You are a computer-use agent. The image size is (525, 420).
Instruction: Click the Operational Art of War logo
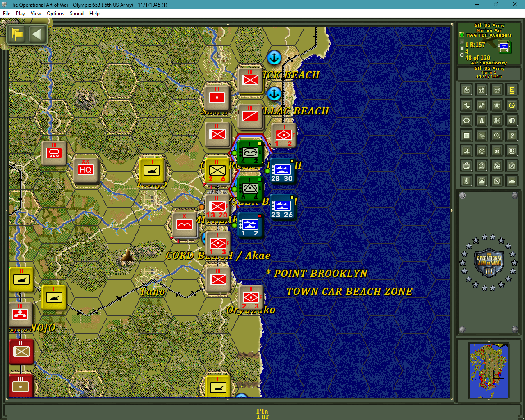pyautogui.click(x=489, y=262)
